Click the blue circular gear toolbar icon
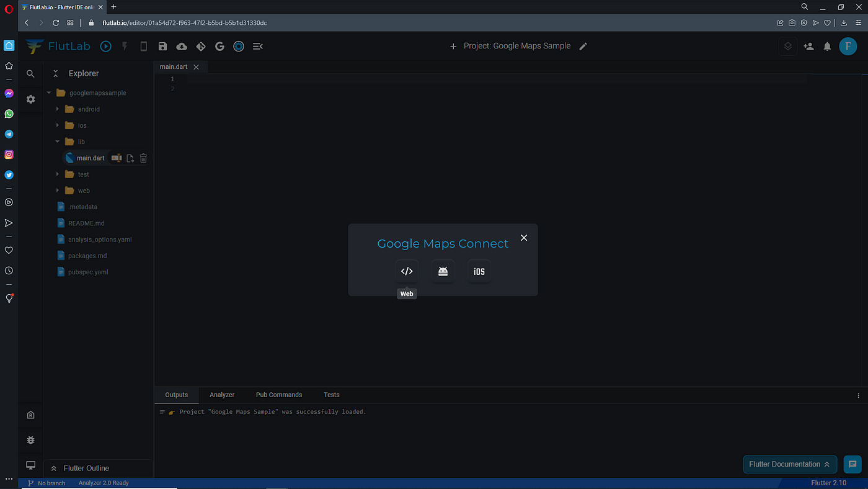Viewport: 868px width, 489px height. coord(239,46)
